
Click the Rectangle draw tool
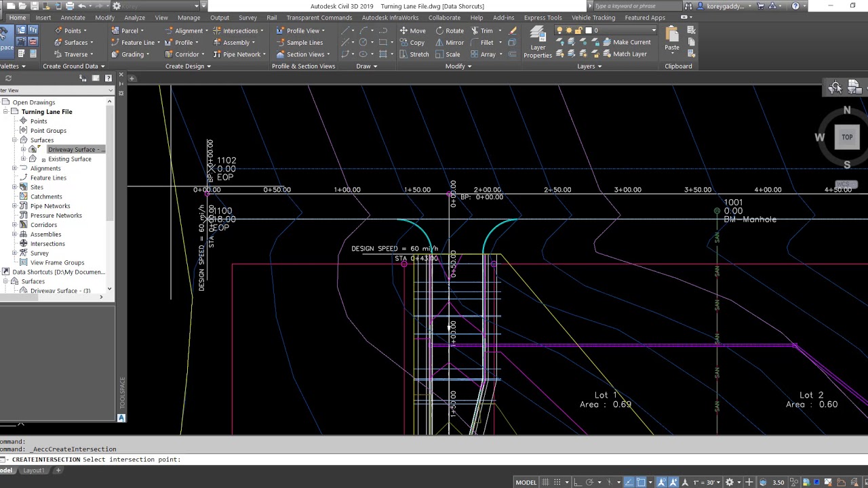coord(382,42)
